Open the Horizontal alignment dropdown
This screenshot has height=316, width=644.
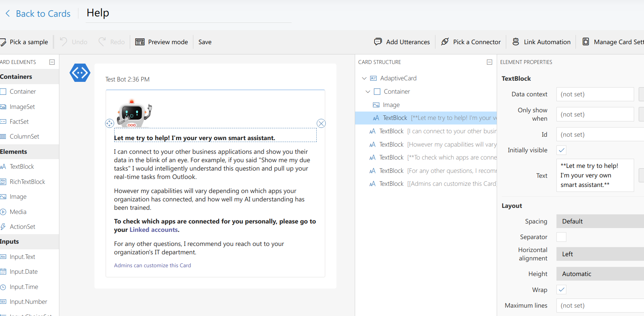tap(600, 254)
